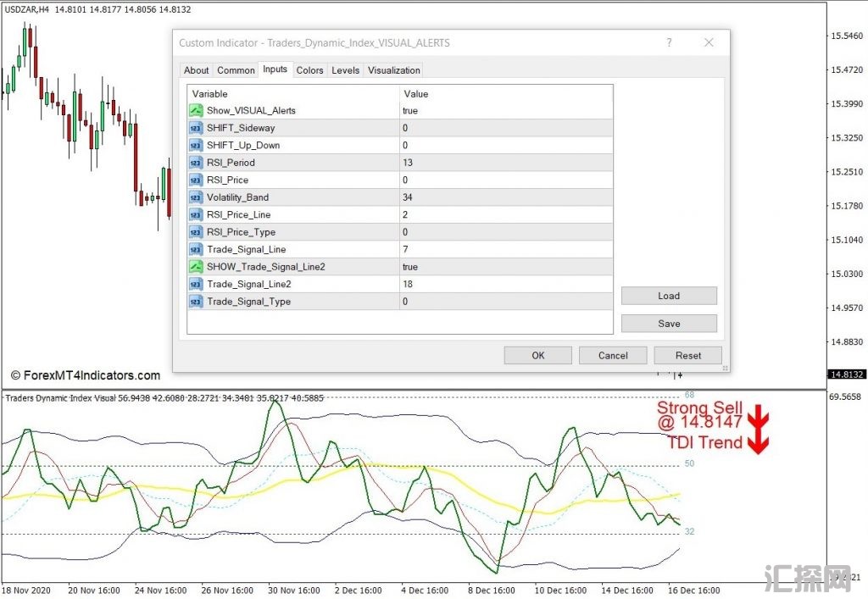Click the Volatility_Band variable name
Viewport: 868px width, 599px height.
(x=237, y=197)
